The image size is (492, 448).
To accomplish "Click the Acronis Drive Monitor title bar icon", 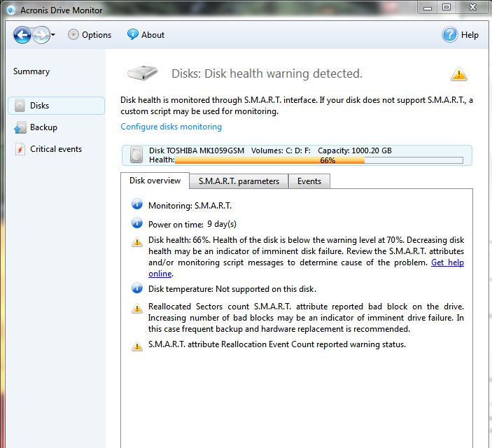I will (x=11, y=10).
